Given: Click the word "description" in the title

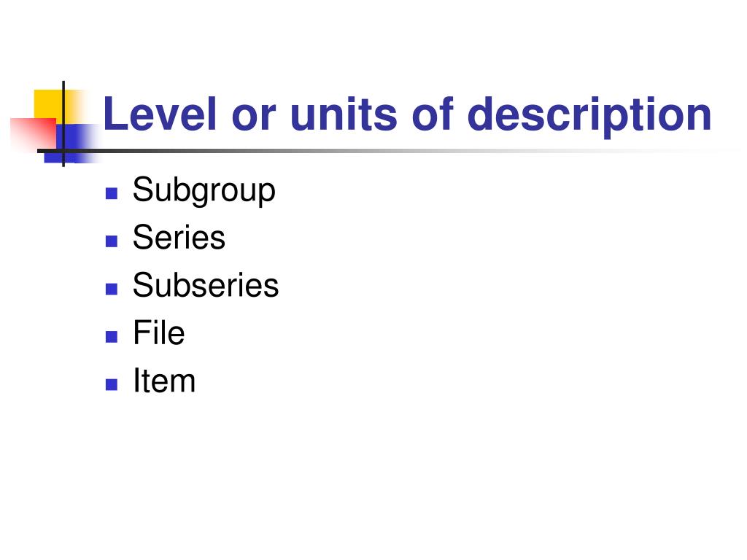Looking at the screenshot, I should tap(589, 116).
